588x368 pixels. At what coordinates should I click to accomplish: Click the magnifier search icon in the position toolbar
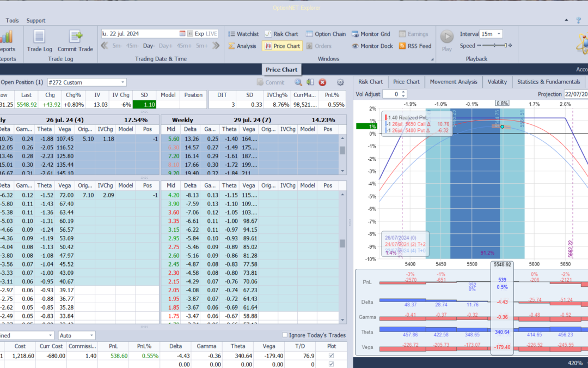click(x=298, y=82)
